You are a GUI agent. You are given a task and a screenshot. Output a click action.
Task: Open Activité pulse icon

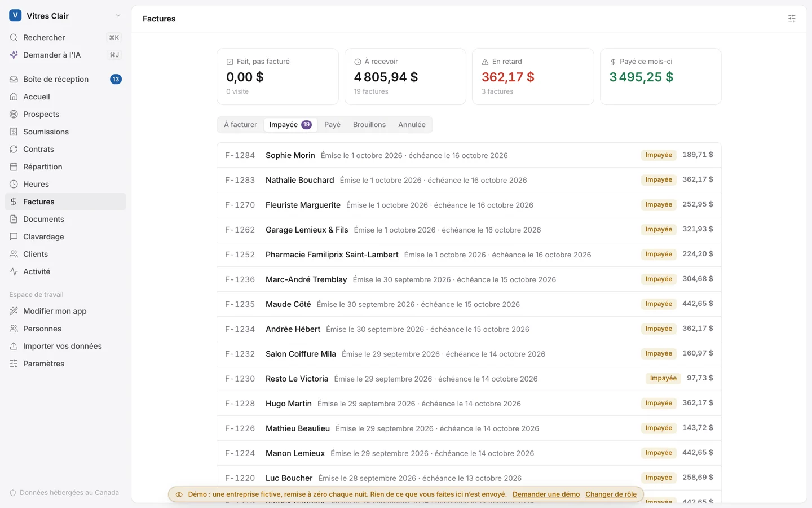(x=14, y=271)
